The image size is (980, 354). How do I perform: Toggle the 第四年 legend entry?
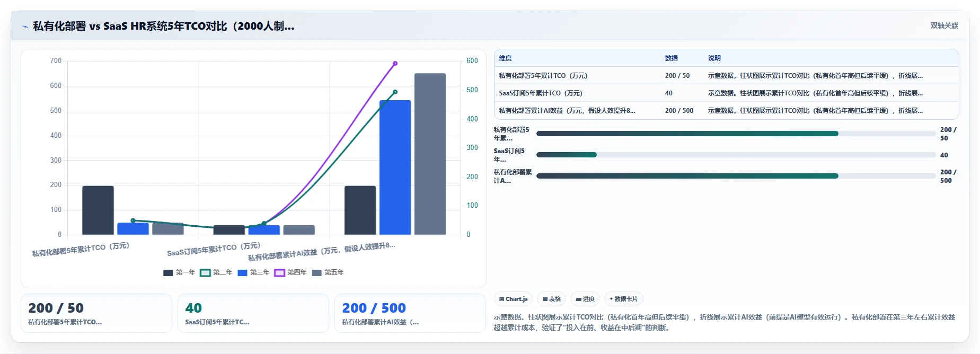290,272
